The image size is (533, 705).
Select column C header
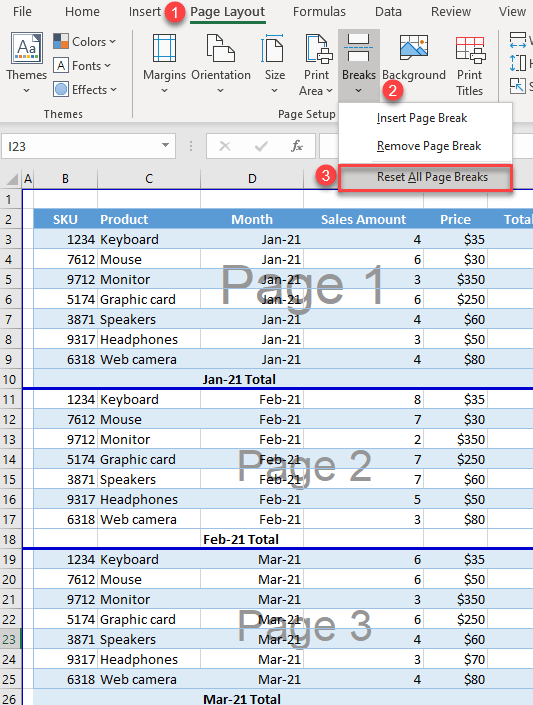149,179
